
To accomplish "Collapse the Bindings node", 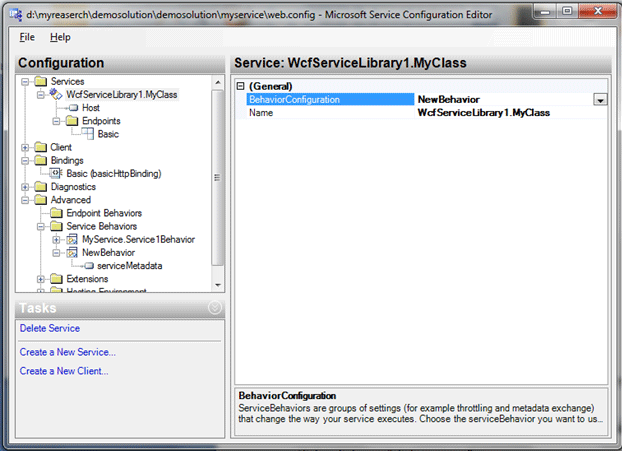I will coord(25,161).
